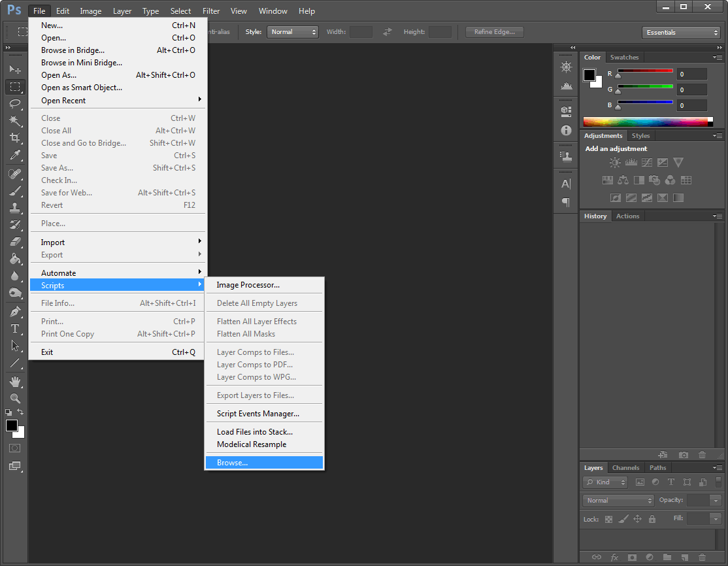Image resolution: width=728 pixels, height=566 pixels.
Task: Choose Image Processor from the Scripts submenu
Action: click(250, 285)
